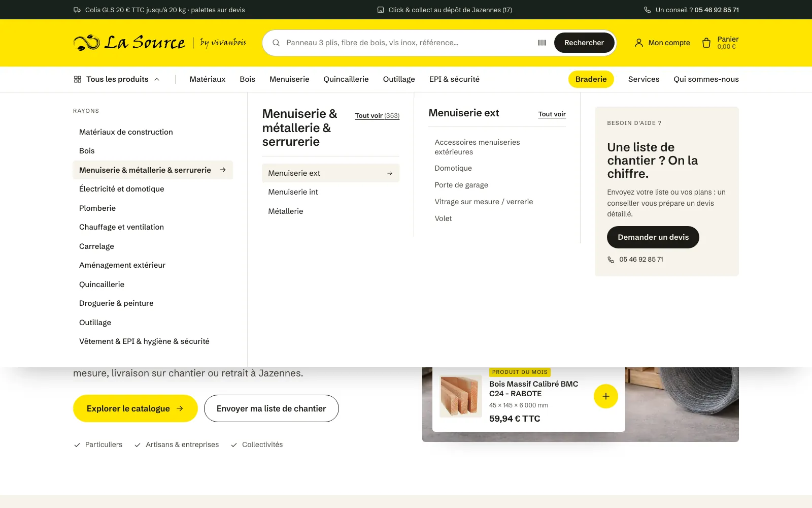
Task: Open the Braderie highlighted nav pill
Action: point(591,79)
